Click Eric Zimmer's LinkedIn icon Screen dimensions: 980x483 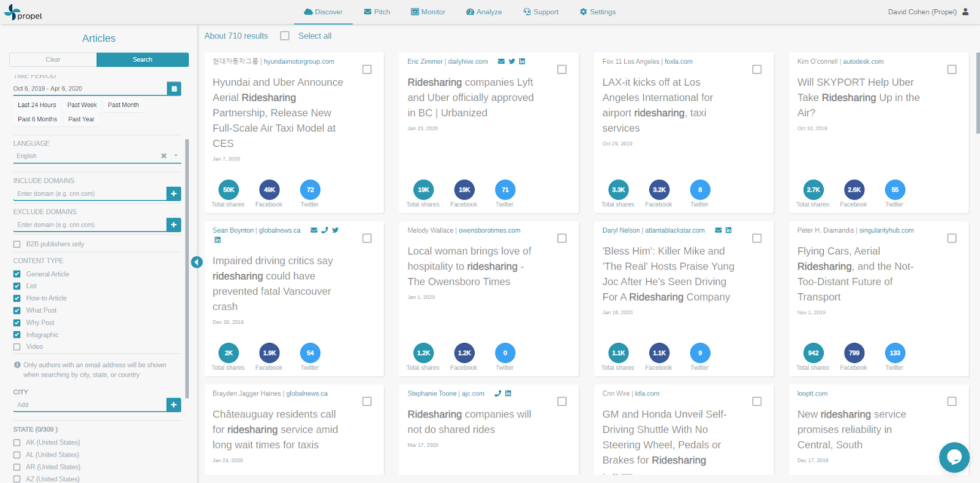pyautogui.click(x=522, y=61)
